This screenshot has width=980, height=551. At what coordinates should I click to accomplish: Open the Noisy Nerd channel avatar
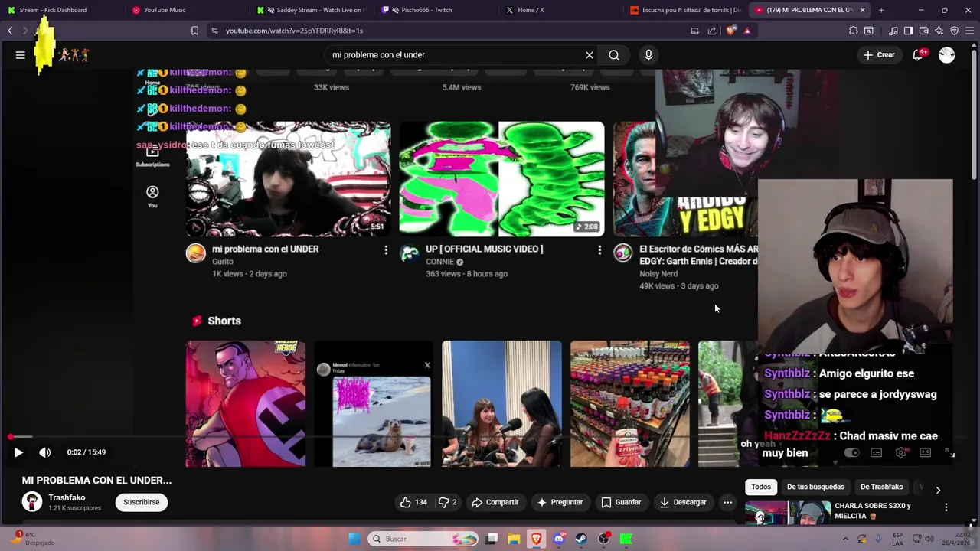tap(623, 253)
